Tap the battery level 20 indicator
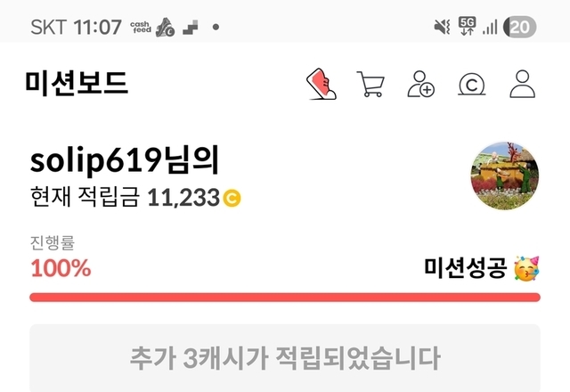This screenshot has width=570, height=392. (x=519, y=27)
